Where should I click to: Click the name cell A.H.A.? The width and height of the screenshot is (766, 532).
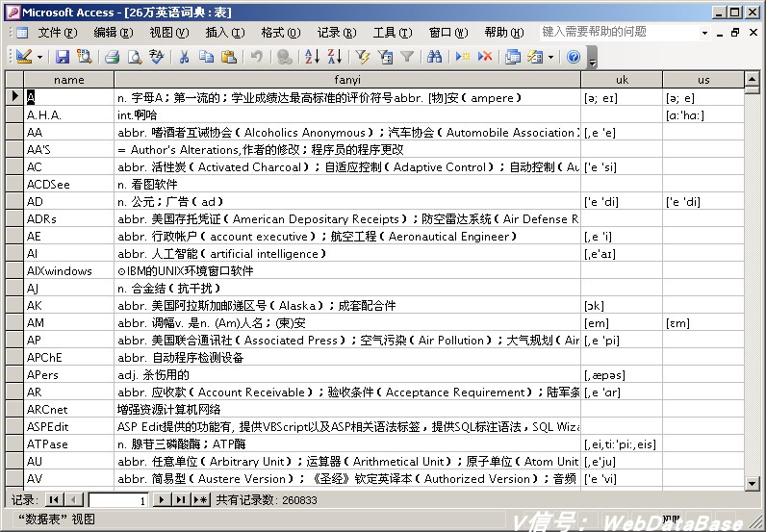coord(69,115)
